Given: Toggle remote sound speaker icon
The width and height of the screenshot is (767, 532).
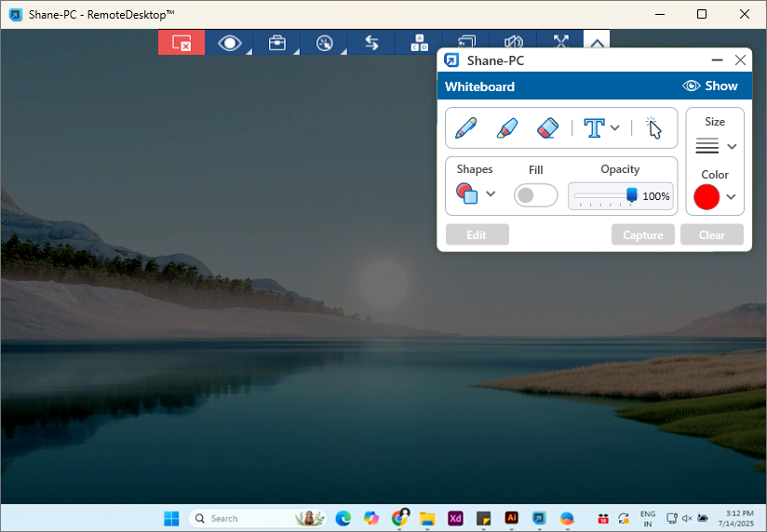Looking at the screenshot, I should pyautogui.click(x=513, y=43).
